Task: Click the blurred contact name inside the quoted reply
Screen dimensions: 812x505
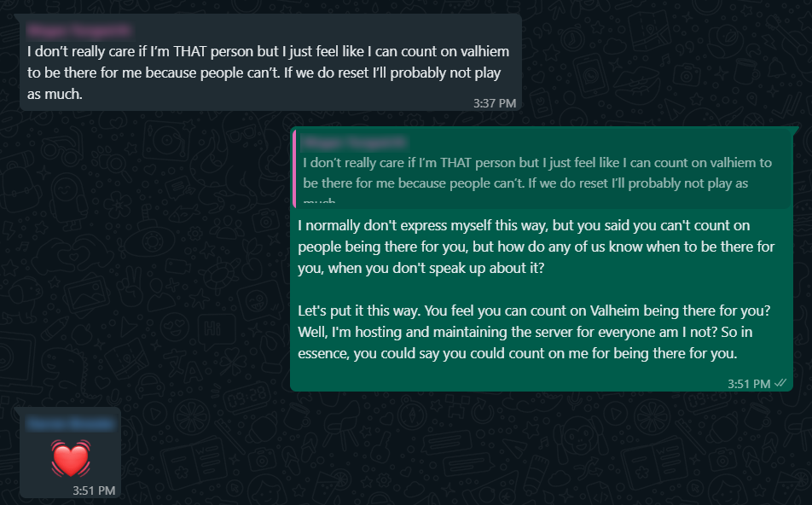Action: (x=352, y=142)
